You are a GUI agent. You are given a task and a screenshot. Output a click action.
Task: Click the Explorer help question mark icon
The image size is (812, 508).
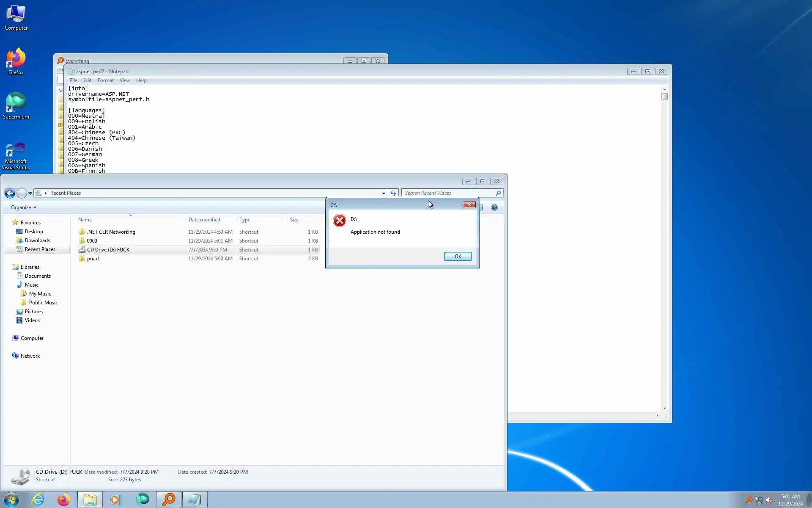point(494,207)
